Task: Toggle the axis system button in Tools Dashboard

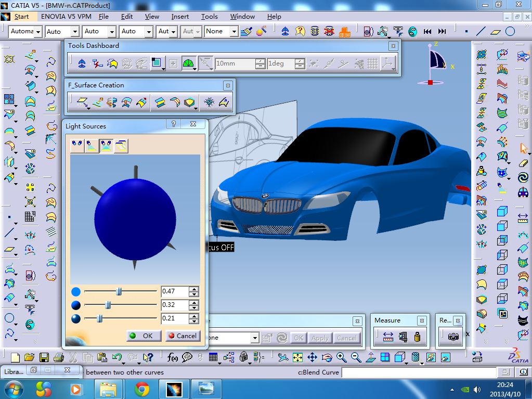Action: click(387, 63)
